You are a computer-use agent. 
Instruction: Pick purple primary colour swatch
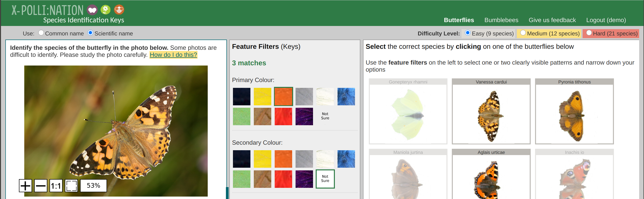pos(304,116)
